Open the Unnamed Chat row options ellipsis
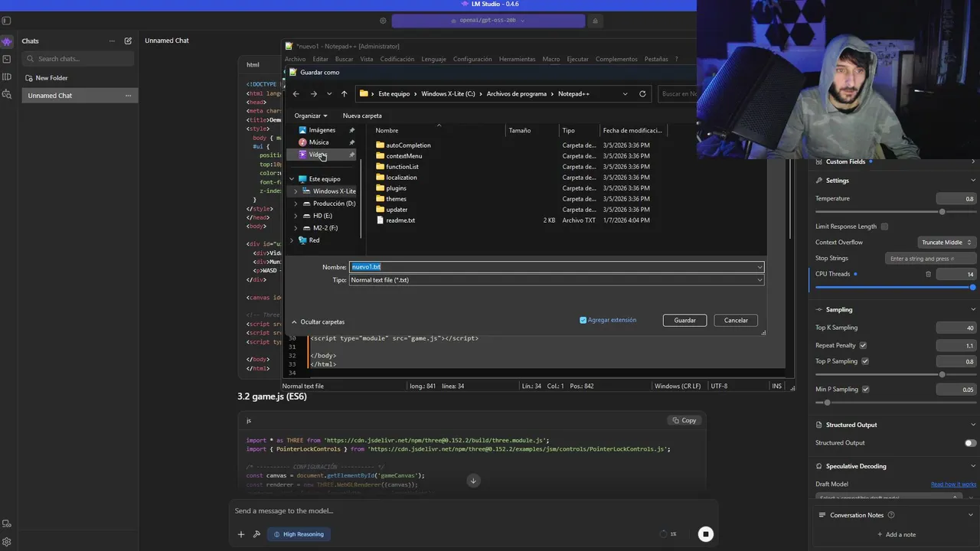Image resolution: width=980 pixels, height=551 pixels. tap(128, 96)
